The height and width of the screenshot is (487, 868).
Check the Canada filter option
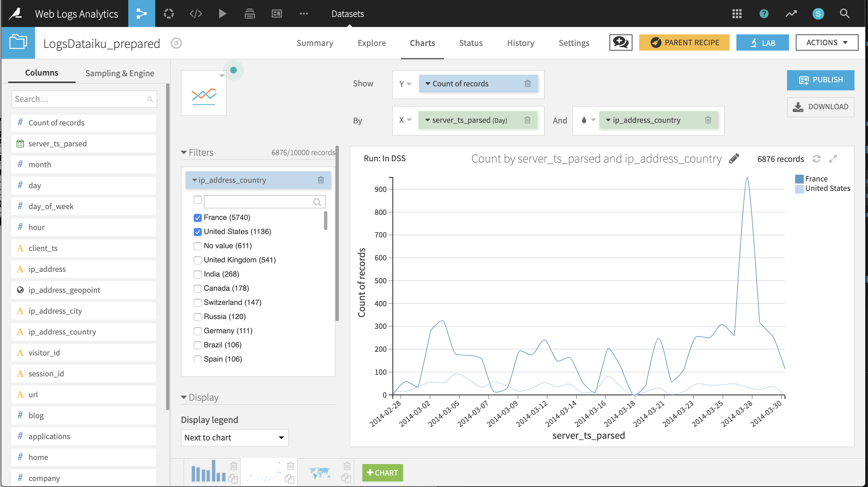198,288
